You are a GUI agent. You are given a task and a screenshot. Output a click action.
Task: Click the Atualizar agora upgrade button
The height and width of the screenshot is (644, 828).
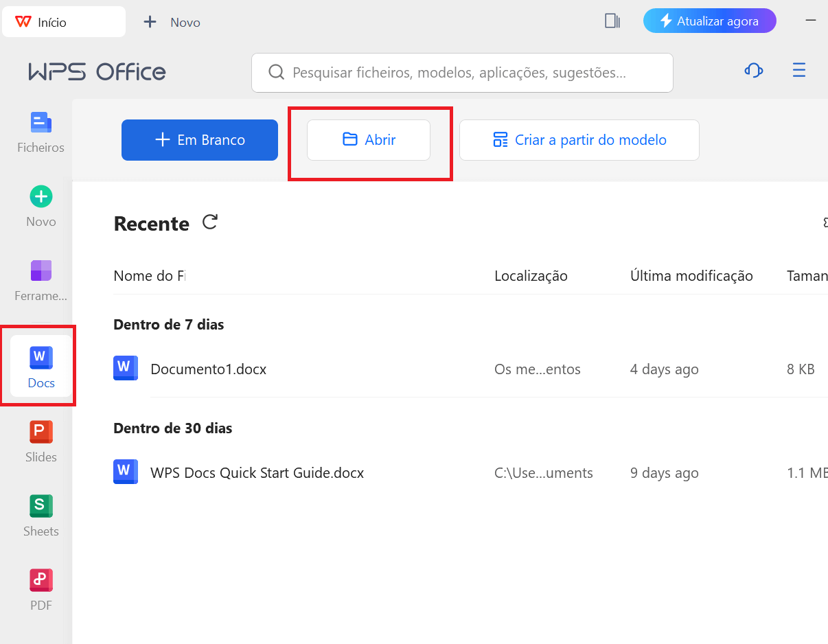(709, 21)
